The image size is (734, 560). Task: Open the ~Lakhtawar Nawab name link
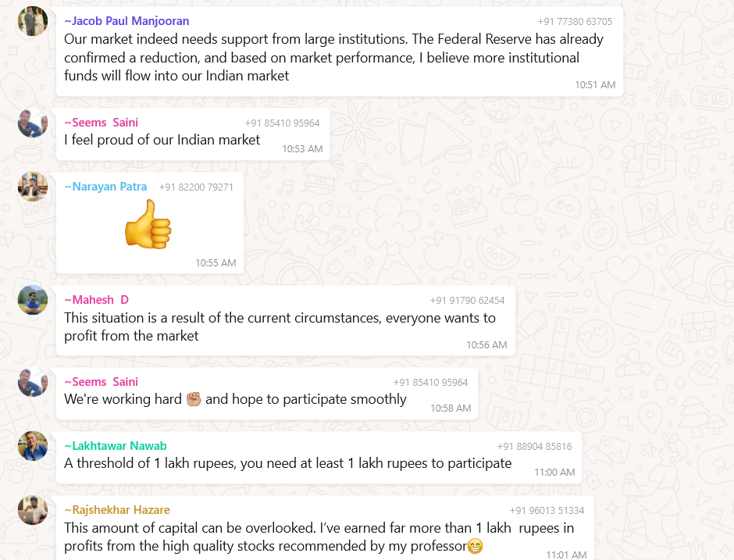click(x=116, y=446)
